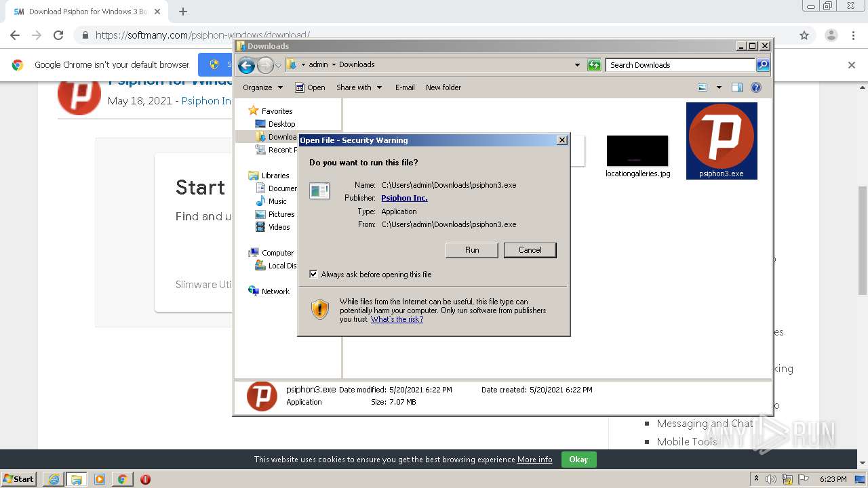Open volume control in system tray

(771, 479)
